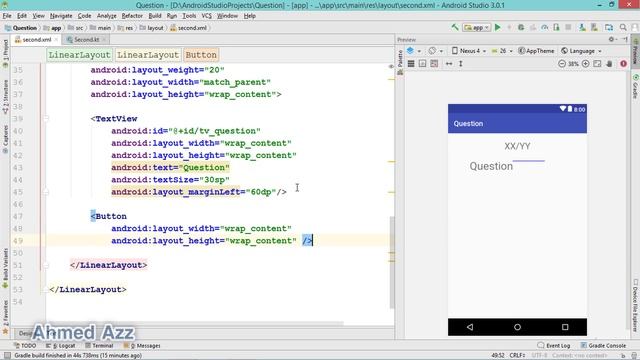Show the red warnings and errors icon
The image size is (640, 360).
pos(623,64)
